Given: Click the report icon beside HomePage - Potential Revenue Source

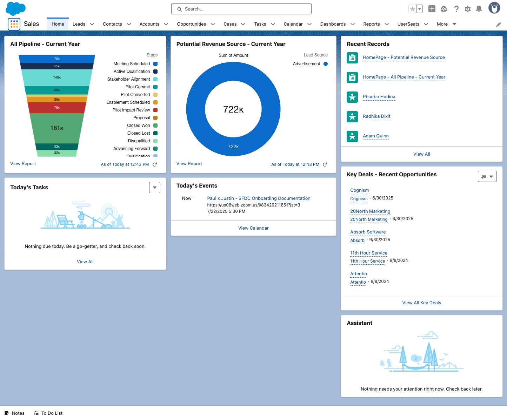Looking at the screenshot, I should pos(352,58).
